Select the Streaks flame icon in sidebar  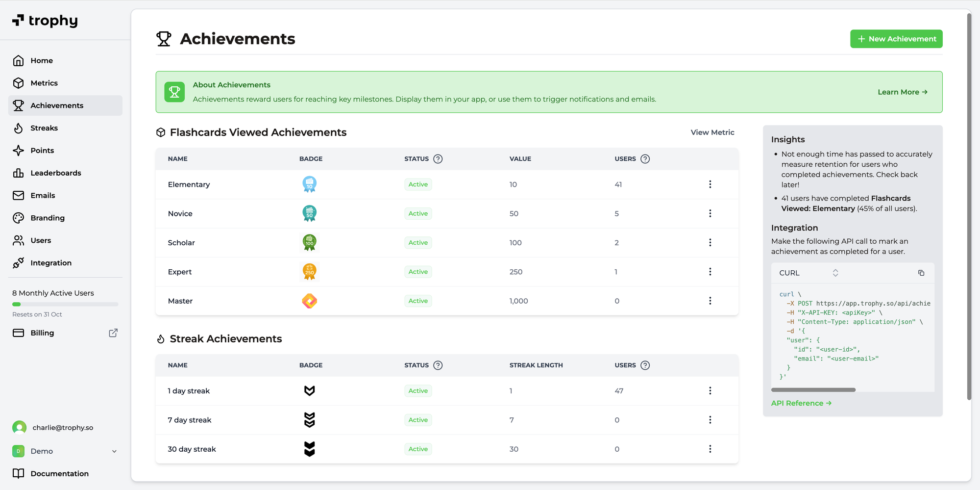tap(18, 128)
